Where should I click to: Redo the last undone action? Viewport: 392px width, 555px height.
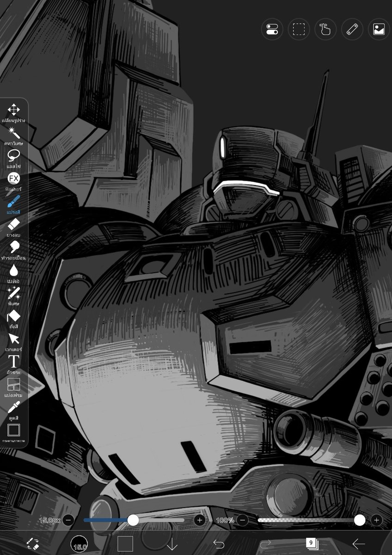[x=265, y=544]
